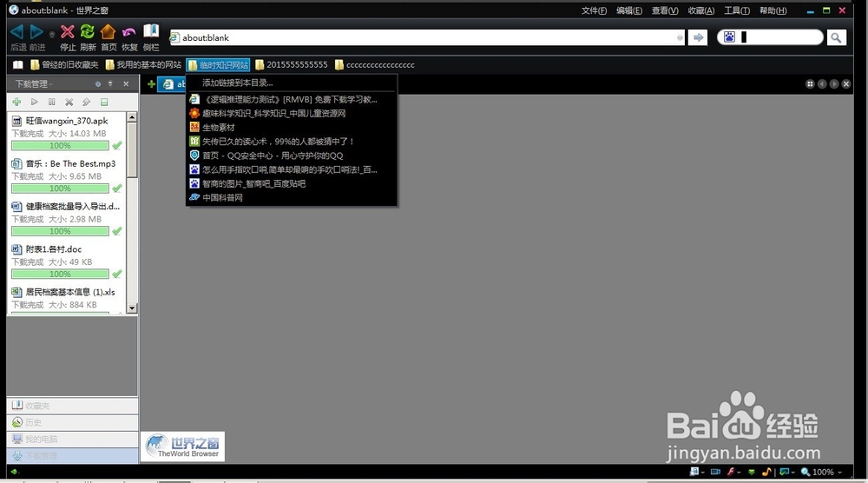This screenshot has height=483, width=868.
Task: Open download manager settings gear icon
Action: click(x=98, y=84)
